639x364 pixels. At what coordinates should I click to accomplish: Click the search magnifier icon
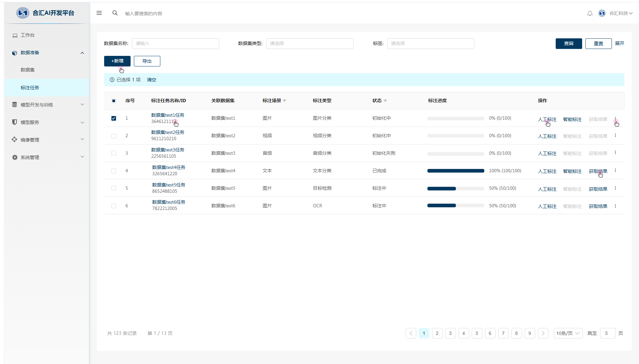click(115, 13)
